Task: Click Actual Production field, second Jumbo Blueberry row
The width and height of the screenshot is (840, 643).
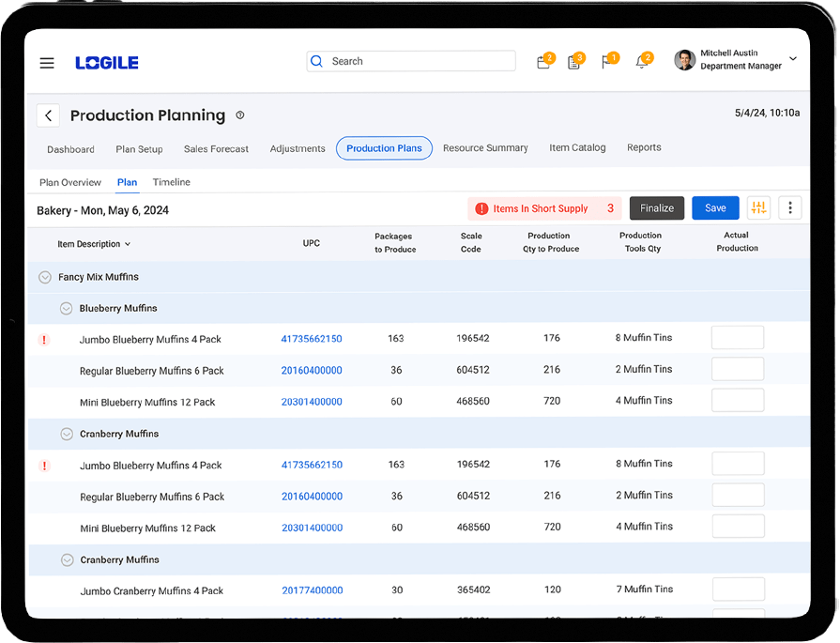Action: (739, 464)
